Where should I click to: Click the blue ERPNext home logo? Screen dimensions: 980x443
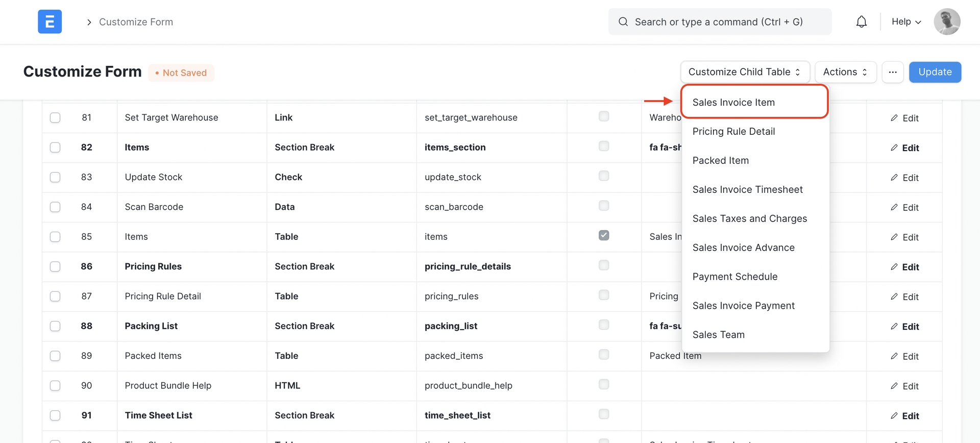50,21
